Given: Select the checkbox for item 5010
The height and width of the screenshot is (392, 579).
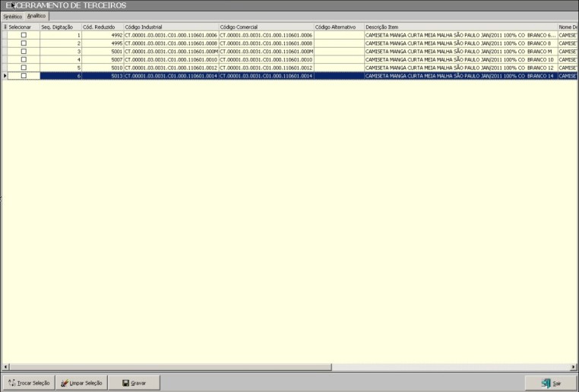Looking at the screenshot, I should click(x=24, y=68).
